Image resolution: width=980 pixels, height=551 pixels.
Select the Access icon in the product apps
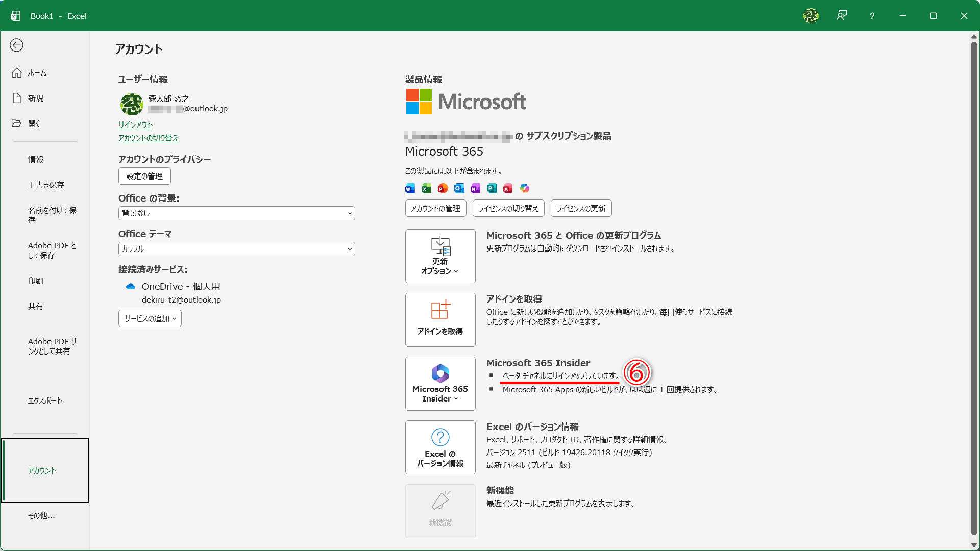click(x=508, y=188)
